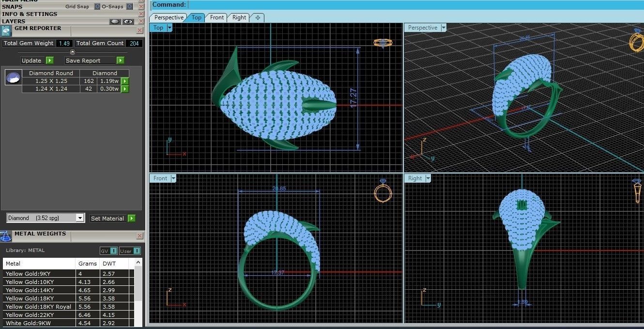Select the Yellow Gold:9KY row

tap(69, 274)
